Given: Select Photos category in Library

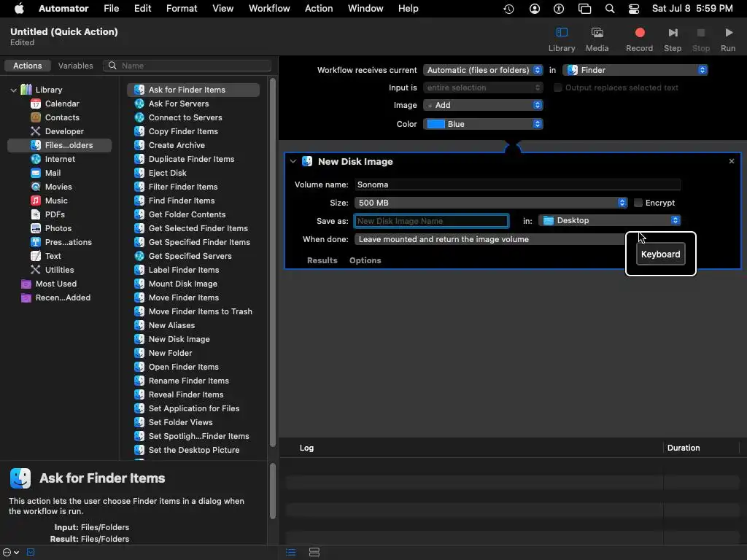Looking at the screenshot, I should (x=58, y=227).
